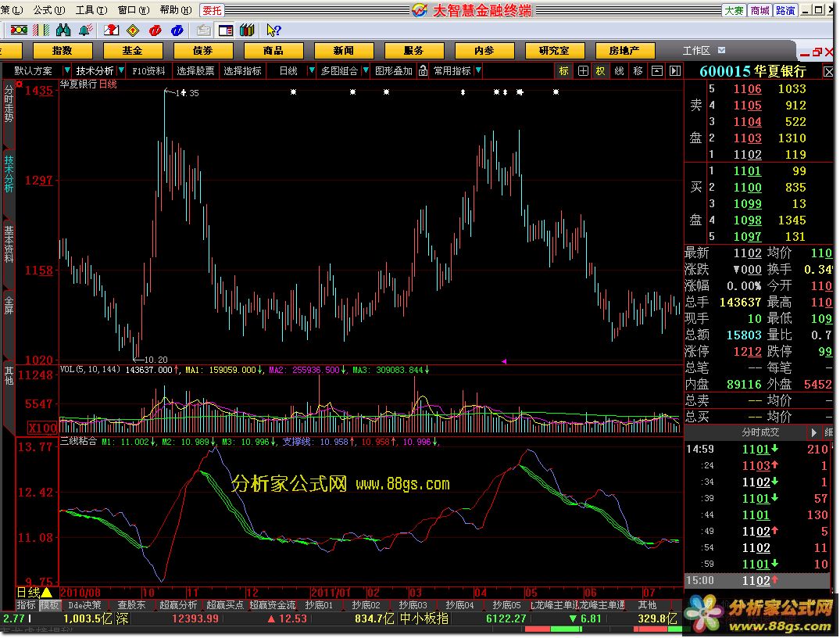Select the 超赢资金流 indicator tab

(273, 604)
